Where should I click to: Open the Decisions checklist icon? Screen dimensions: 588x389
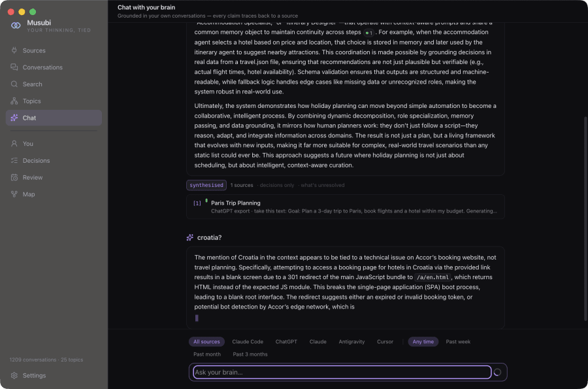14,161
